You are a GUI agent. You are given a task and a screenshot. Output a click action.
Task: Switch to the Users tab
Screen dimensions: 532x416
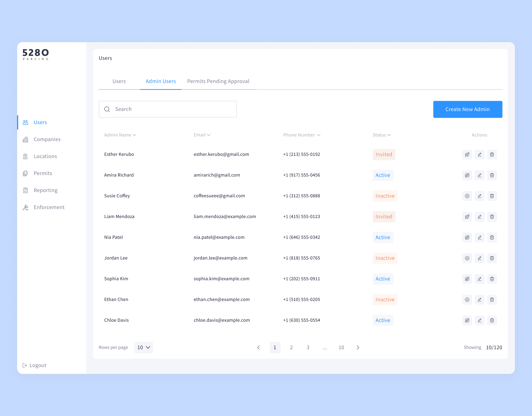[x=119, y=81]
